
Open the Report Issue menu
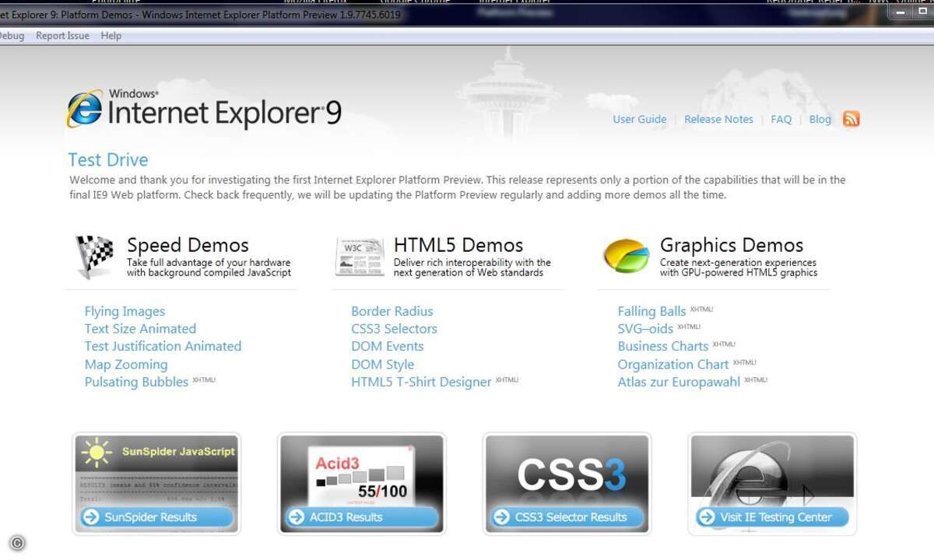point(62,36)
